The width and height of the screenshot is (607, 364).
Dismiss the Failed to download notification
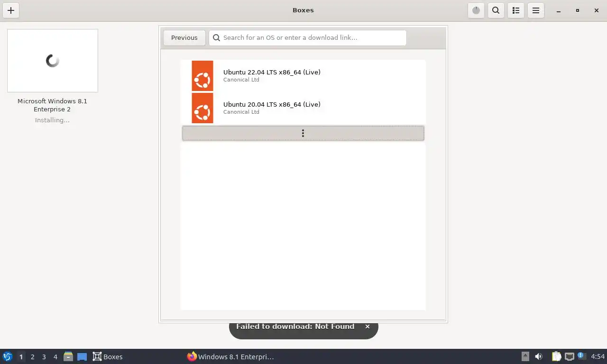(367, 327)
